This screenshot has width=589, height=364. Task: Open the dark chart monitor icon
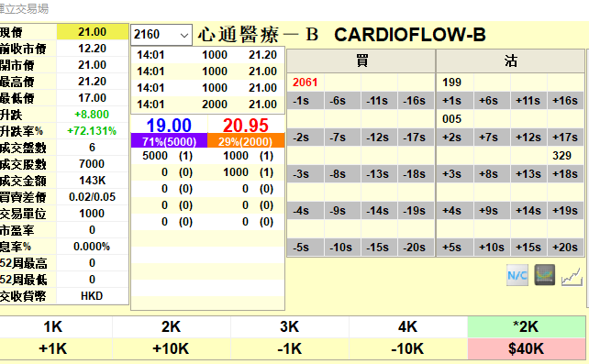545,275
